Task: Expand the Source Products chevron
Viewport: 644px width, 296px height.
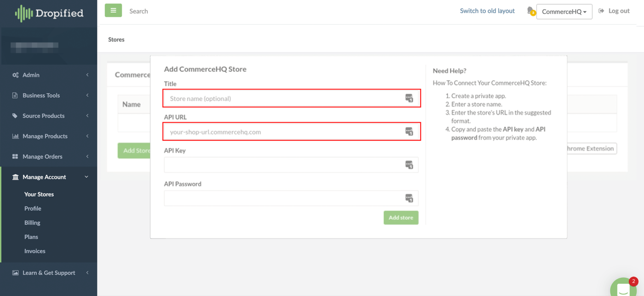Action: [x=87, y=116]
